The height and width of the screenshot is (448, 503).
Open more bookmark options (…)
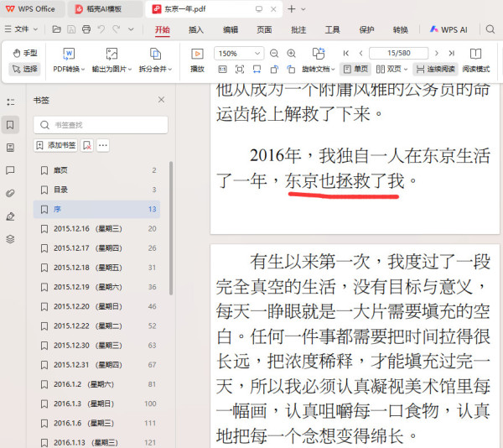pyautogui.click(x=103, y=145)
